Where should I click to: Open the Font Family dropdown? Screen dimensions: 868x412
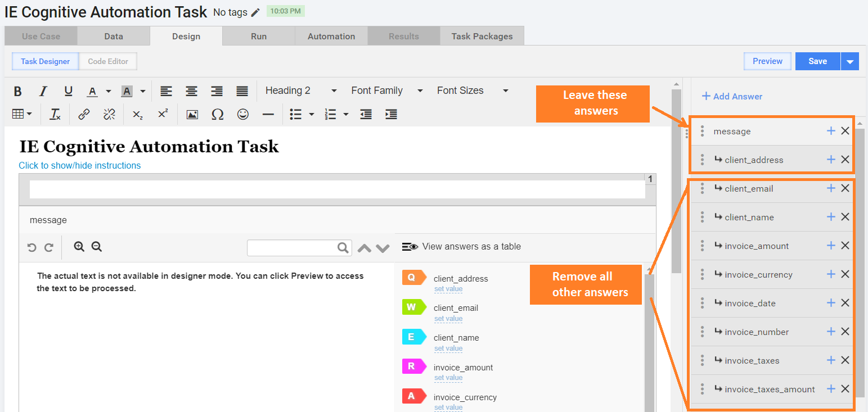pyautogui.click(x=386, y=90)
